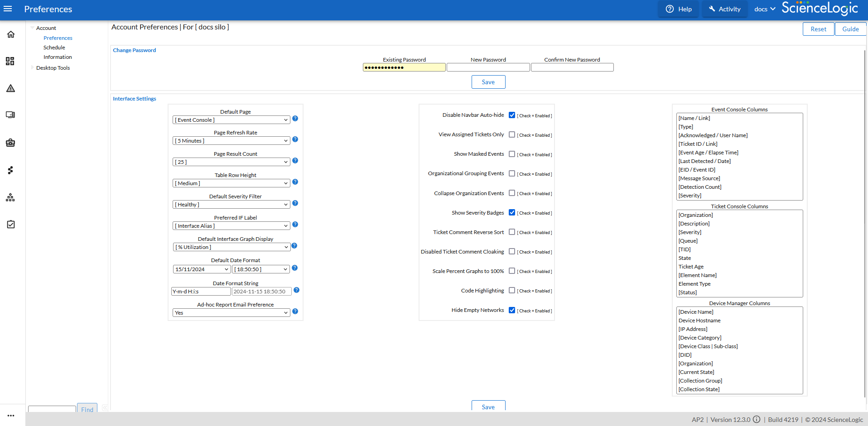Open the Dashboards icon in sidebar
The image size is (868, 426).
click(x=10, y=61)
